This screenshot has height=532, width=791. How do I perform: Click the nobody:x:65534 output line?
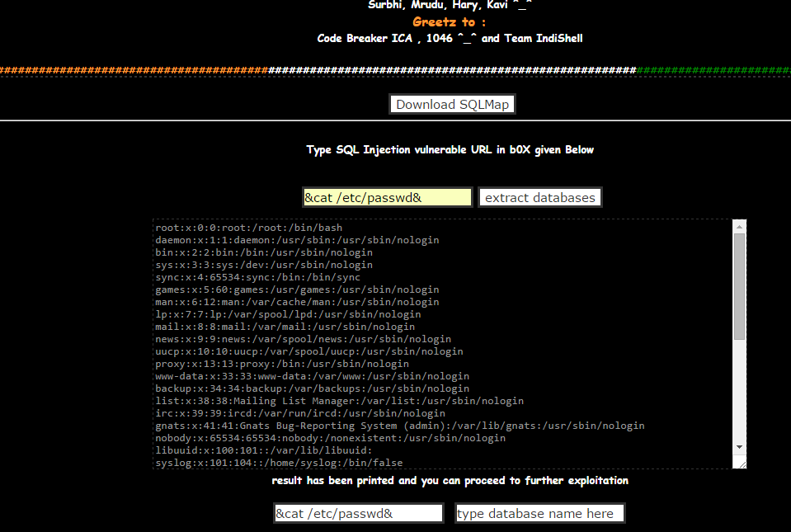[331, 438]
